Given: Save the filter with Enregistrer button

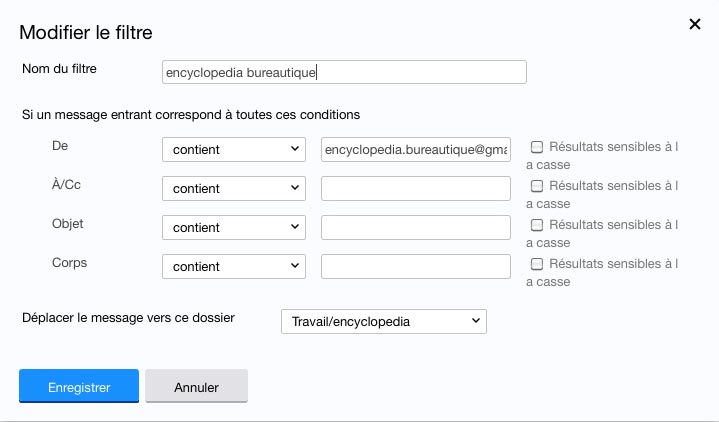Looking at the screenshot, I should (79, 386).
